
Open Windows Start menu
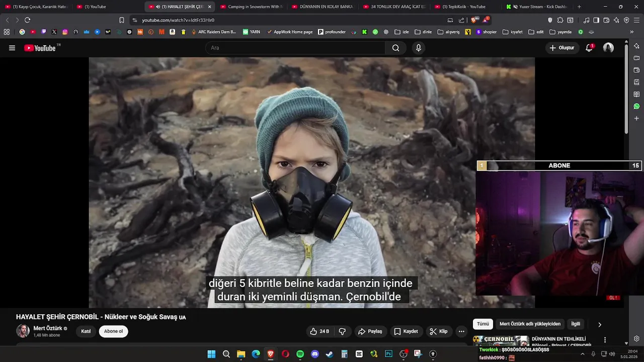211,354
